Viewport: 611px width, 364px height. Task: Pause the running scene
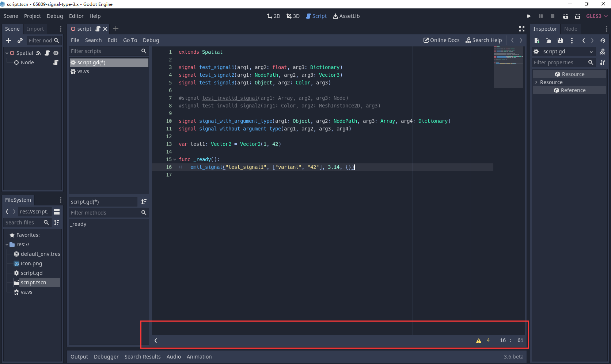pyautogui.click(x=541, y=16)
